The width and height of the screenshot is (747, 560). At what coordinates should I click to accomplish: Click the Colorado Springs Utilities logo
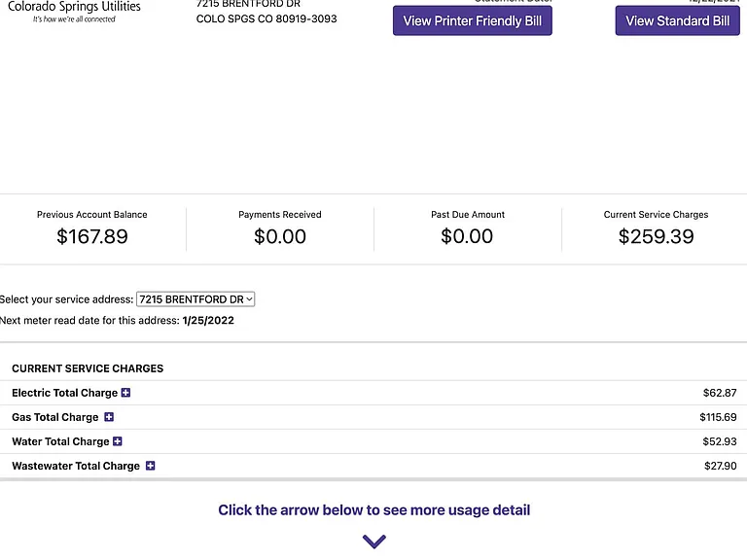coord(74,12)
